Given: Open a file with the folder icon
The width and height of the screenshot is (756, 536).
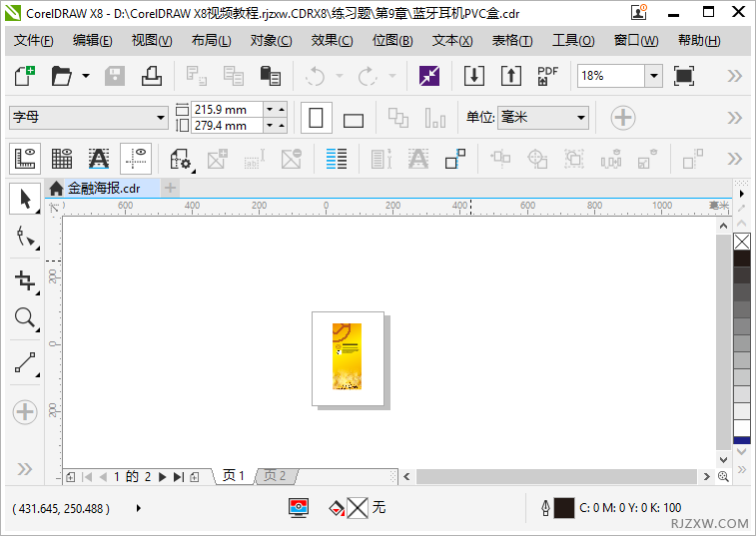Looking at the screenshot, I should click(62, 76).
